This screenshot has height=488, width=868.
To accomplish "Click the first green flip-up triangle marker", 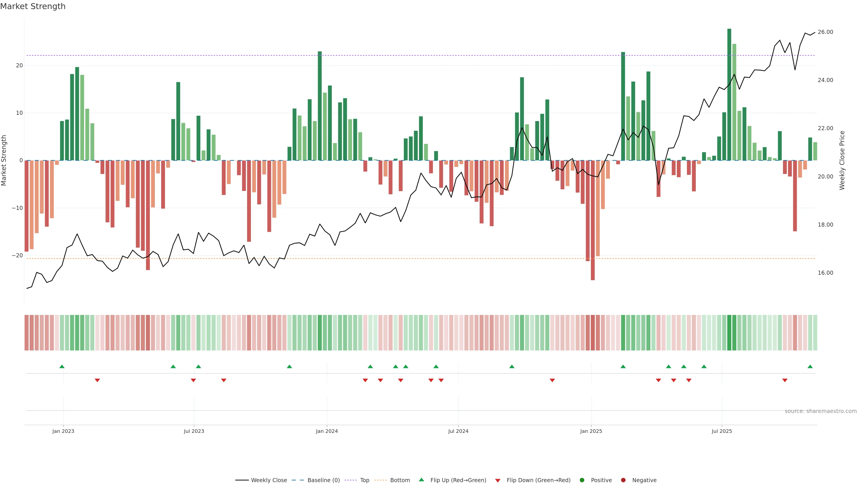I will (x=62, y=366).
